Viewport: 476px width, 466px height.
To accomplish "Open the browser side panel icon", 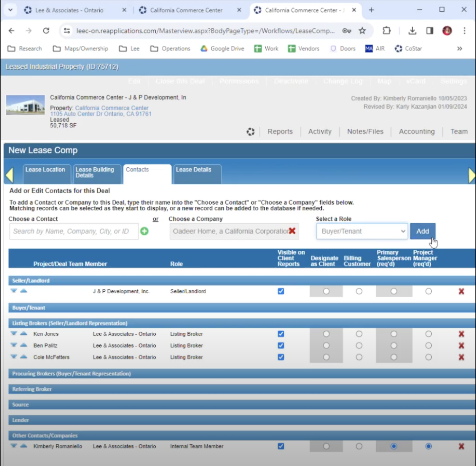I will coord(430,31).
